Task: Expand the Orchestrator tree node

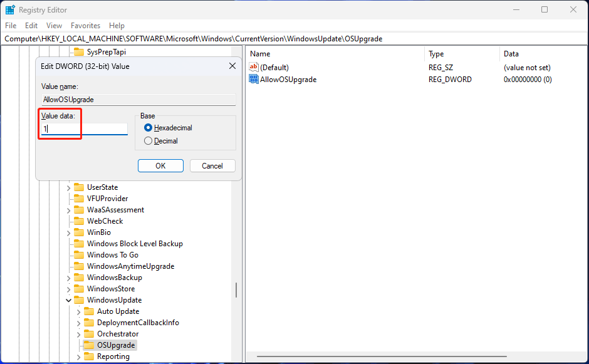Action: click(78, 333)
